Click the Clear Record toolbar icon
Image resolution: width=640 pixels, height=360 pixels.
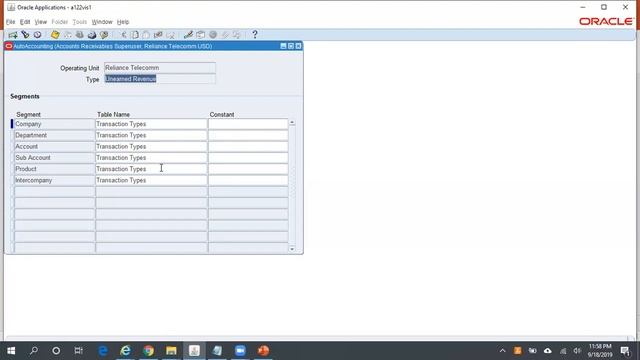158,35
